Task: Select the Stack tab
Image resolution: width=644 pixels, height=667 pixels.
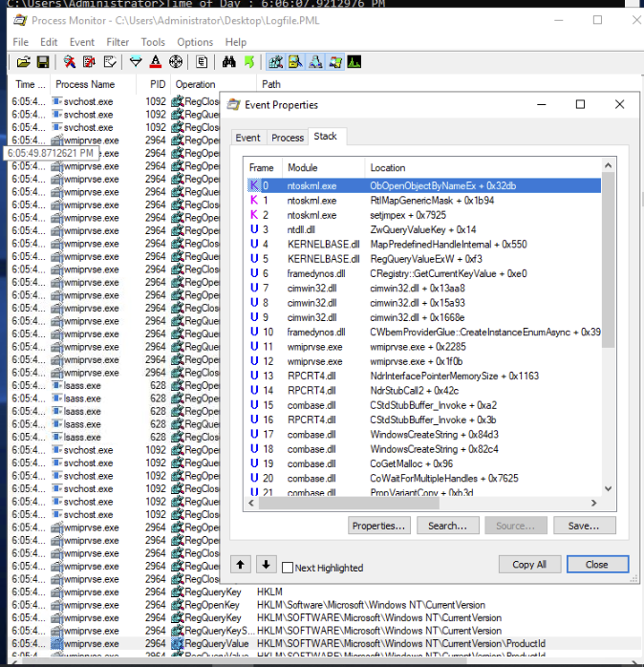Action: point(326,136)
